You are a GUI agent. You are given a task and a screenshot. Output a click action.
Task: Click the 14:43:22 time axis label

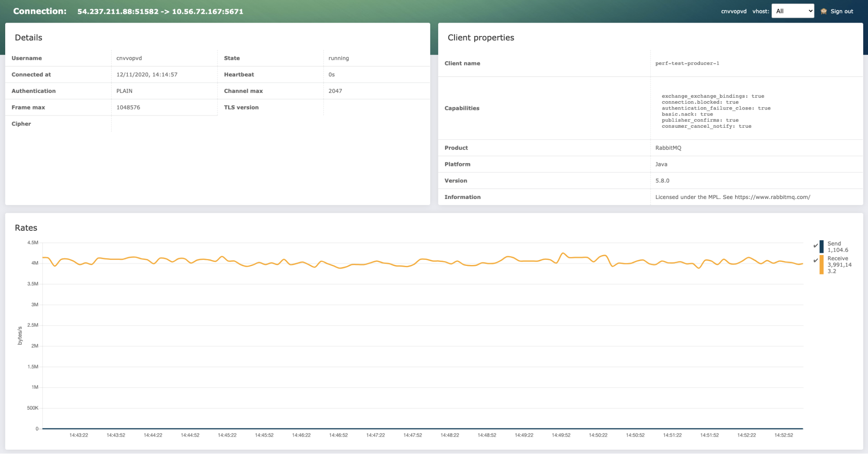tap(79, 435)
